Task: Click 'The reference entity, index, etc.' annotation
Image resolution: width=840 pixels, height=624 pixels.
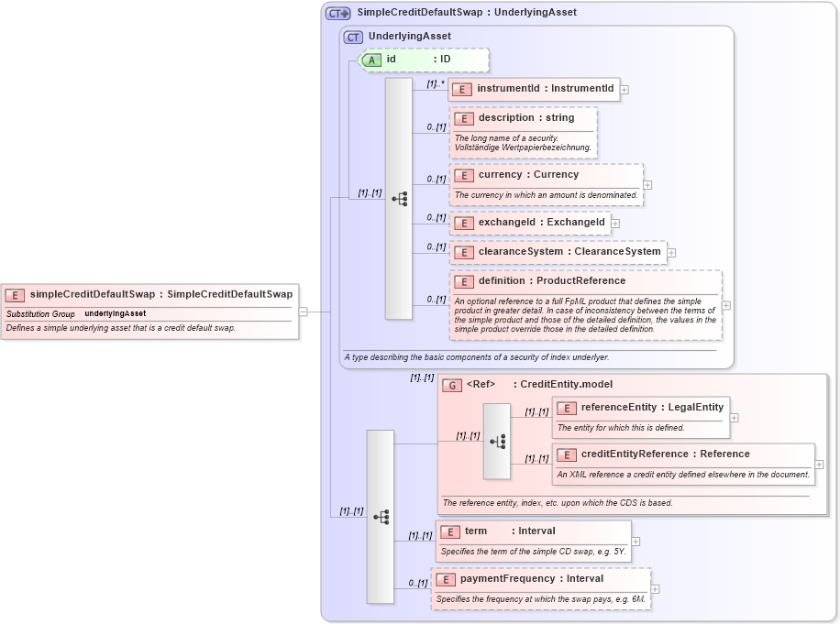Action: [558, 502]
